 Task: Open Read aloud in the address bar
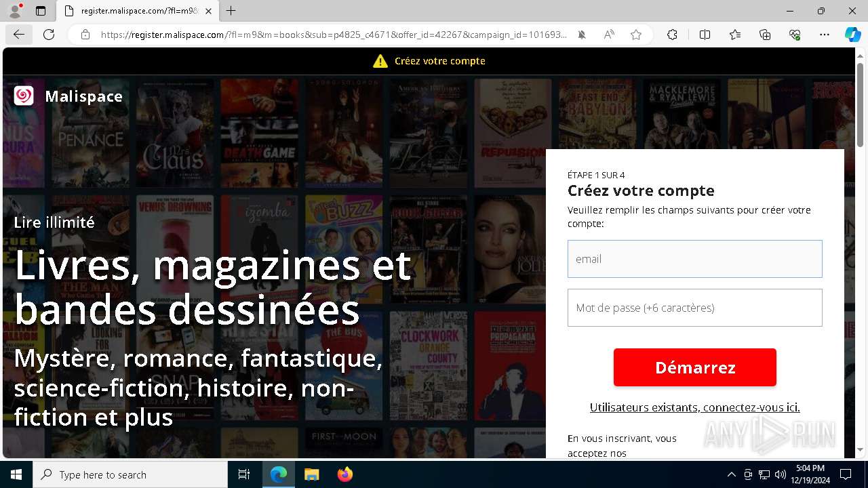[609, 35]
